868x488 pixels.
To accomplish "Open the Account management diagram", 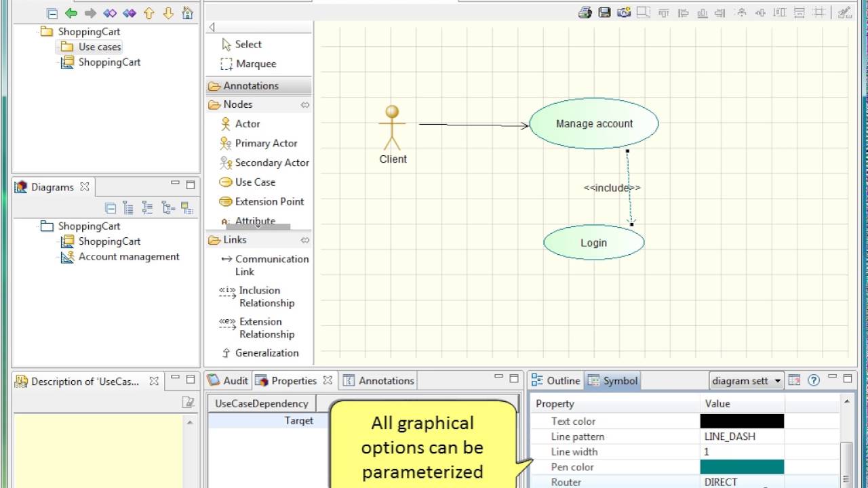I will [120, 257].
